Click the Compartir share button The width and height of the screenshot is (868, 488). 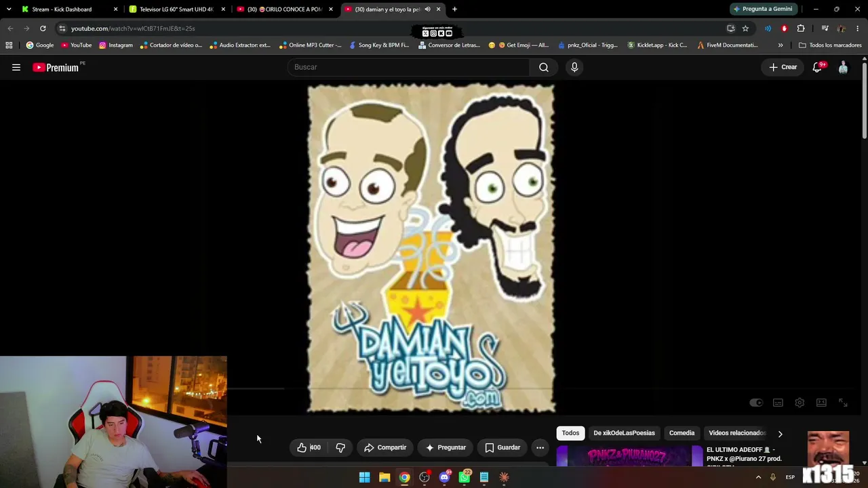[x=385, y=447]
